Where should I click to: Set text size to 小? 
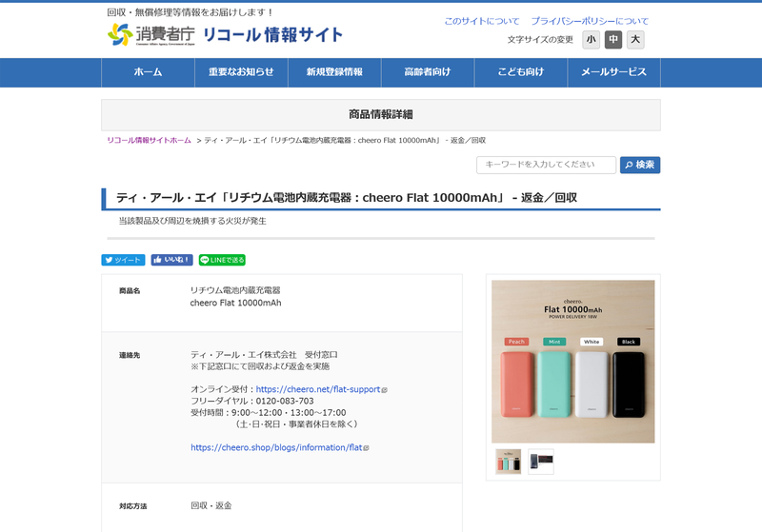(x=591, y=39)
